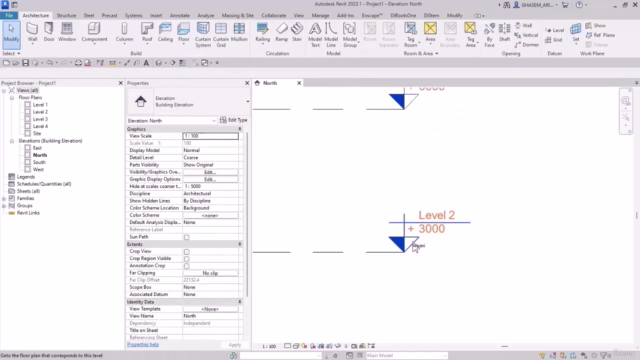Screen dimensions: 640x360
Task: Open the File menu tab
Action: [9, 16]
